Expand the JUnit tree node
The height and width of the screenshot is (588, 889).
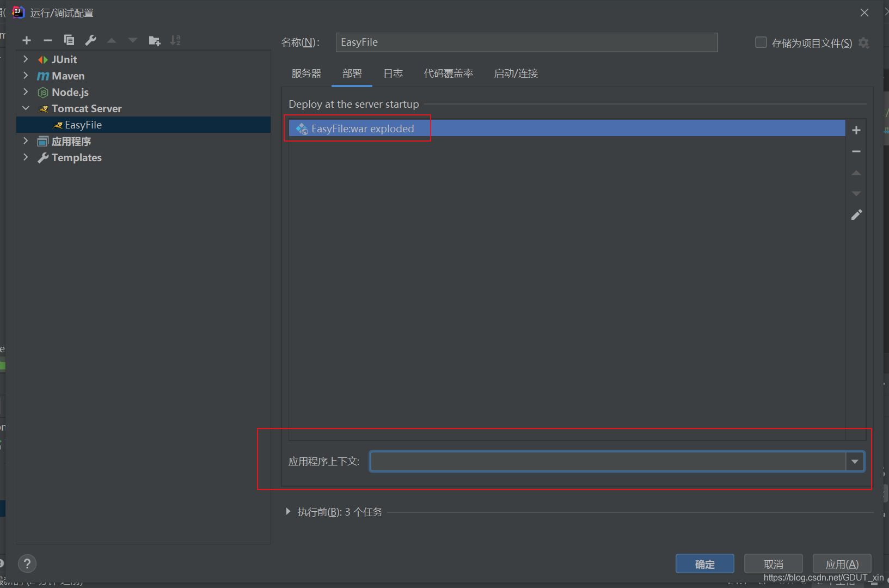point(26,59)
